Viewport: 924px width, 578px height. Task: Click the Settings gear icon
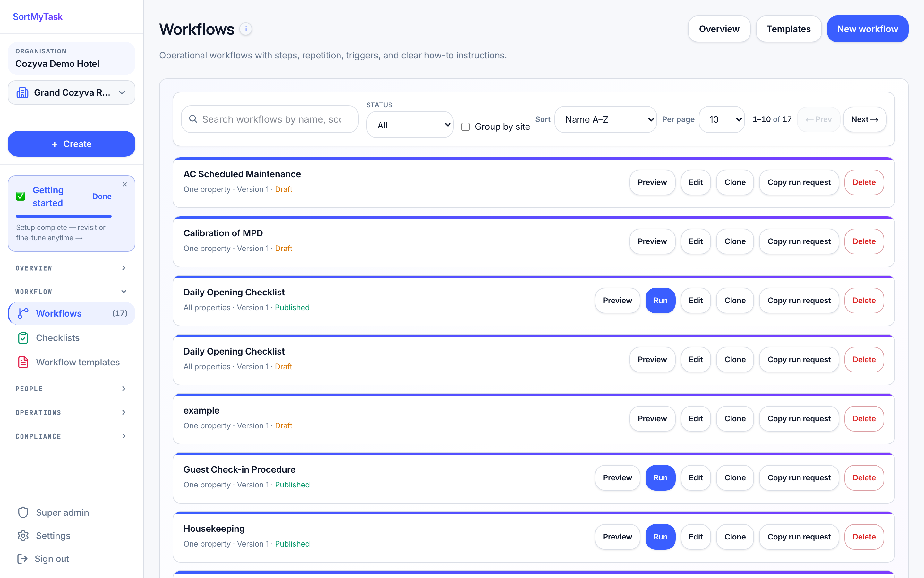[x=23, y=536]
